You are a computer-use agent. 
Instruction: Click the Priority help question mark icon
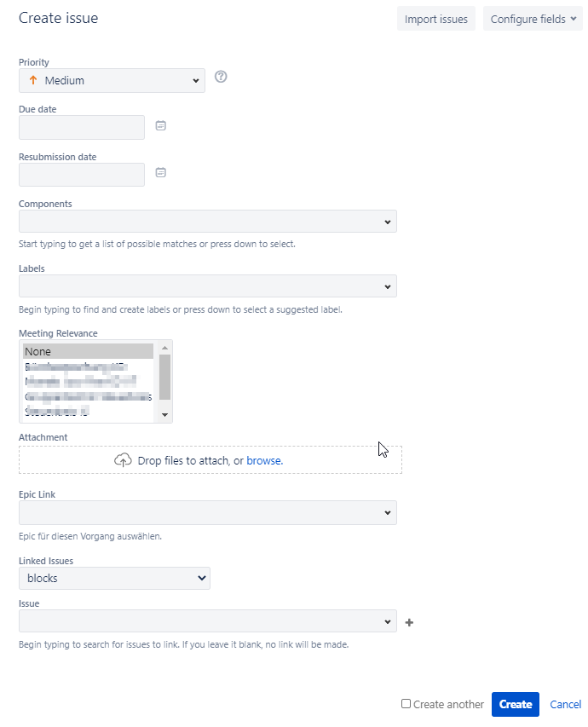(x=221, y=77)
